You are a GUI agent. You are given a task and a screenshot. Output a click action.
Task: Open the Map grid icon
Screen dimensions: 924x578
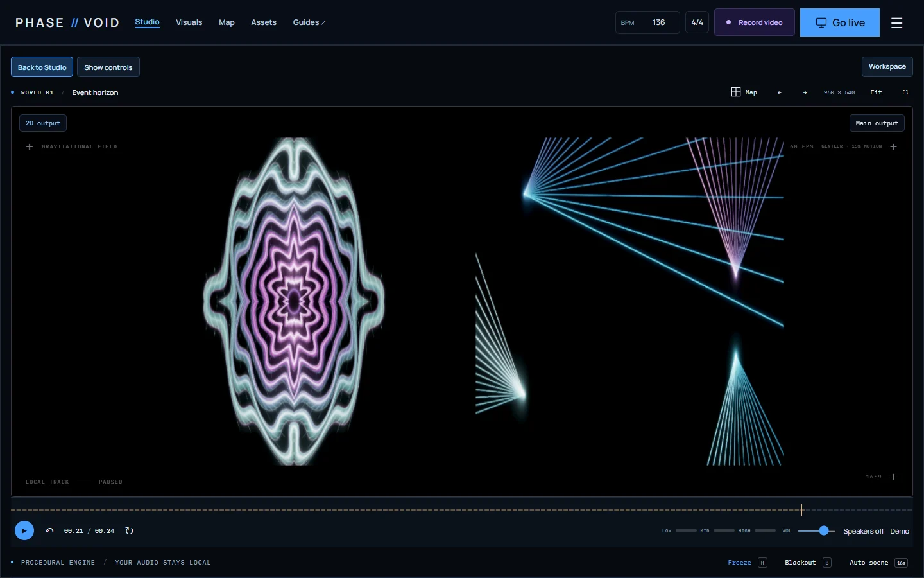(736, 92)
